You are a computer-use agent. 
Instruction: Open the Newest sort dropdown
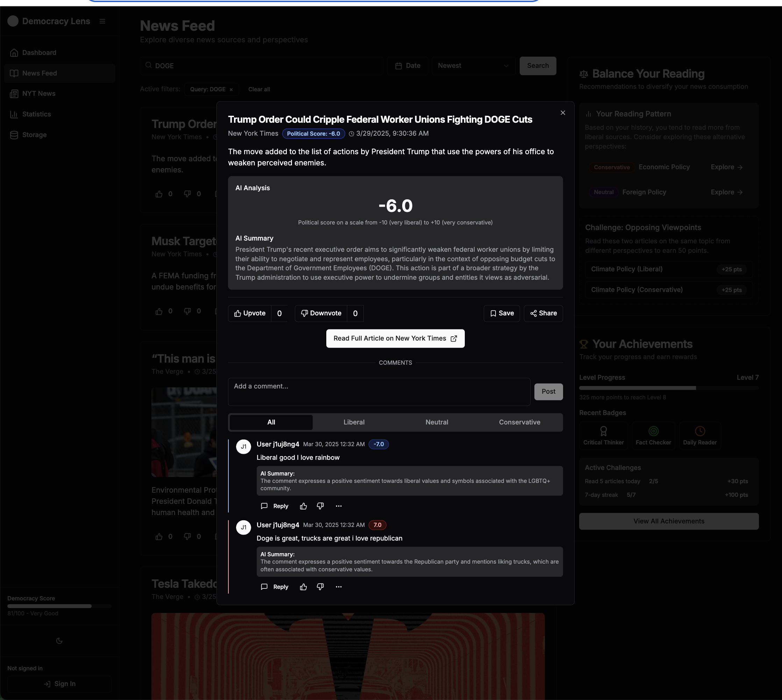473,66
